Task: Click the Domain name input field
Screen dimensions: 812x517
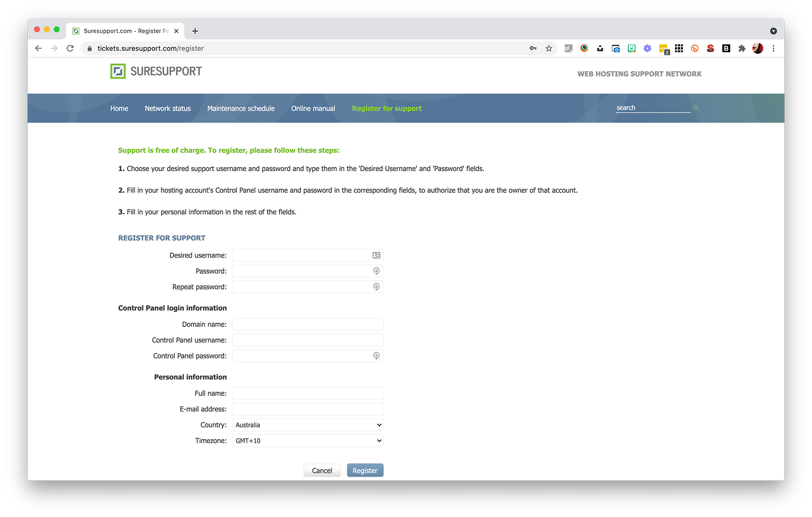Action: tap(308, 324)
